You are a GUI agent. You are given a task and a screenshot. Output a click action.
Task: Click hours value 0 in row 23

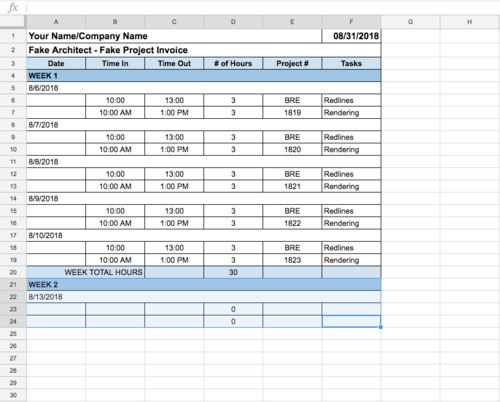[233, 309]
